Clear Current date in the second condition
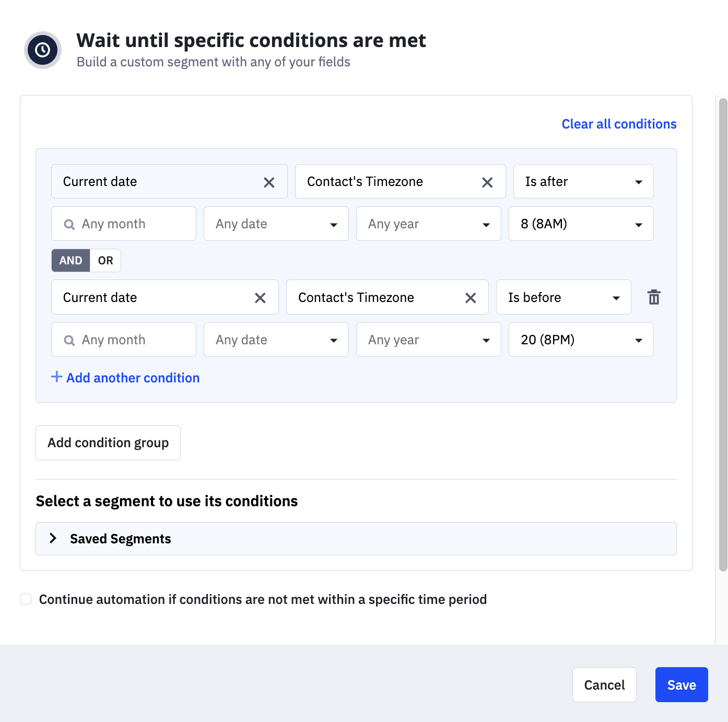The width and height of the screenshot is (728, 722). click(x=260, y=298)
